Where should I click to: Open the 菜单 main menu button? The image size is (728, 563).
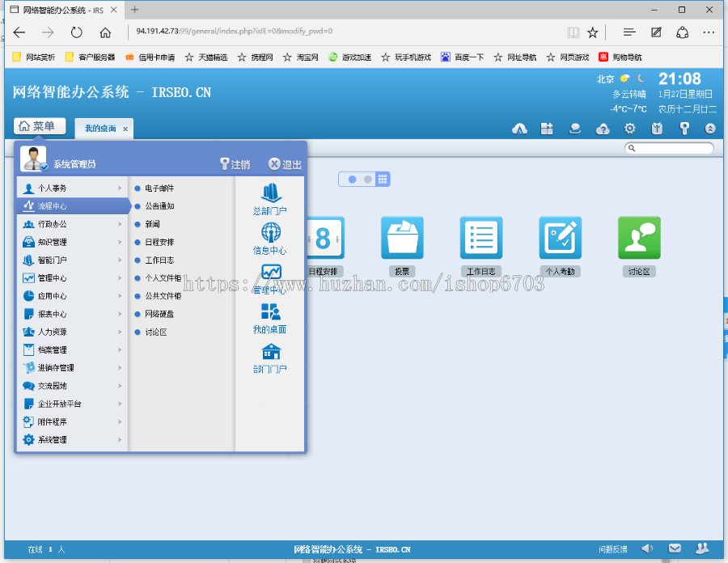tap(40, 126)
